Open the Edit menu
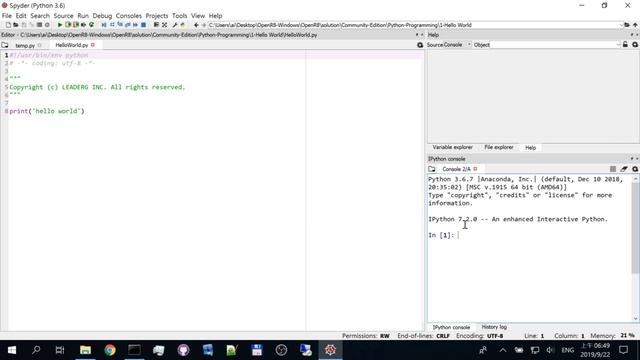The height and width of the screenshot is (360, 640). pyautogui.click(x=21, y=16)
